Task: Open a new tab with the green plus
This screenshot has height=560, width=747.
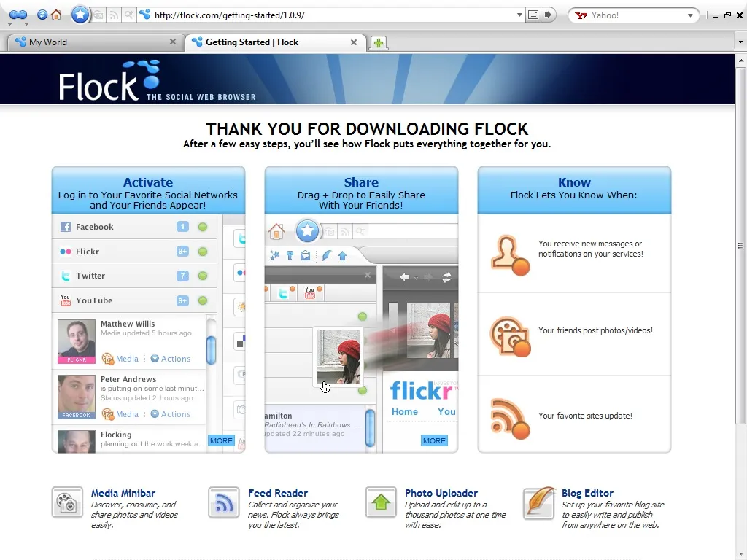Action: (x=379, y=43)
